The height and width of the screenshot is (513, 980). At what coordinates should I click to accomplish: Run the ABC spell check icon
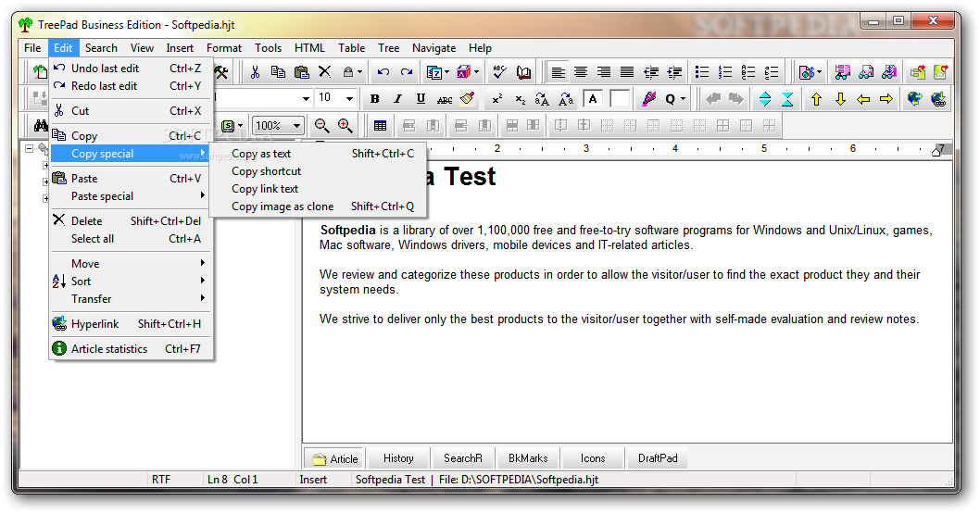[x=499, y=72]
